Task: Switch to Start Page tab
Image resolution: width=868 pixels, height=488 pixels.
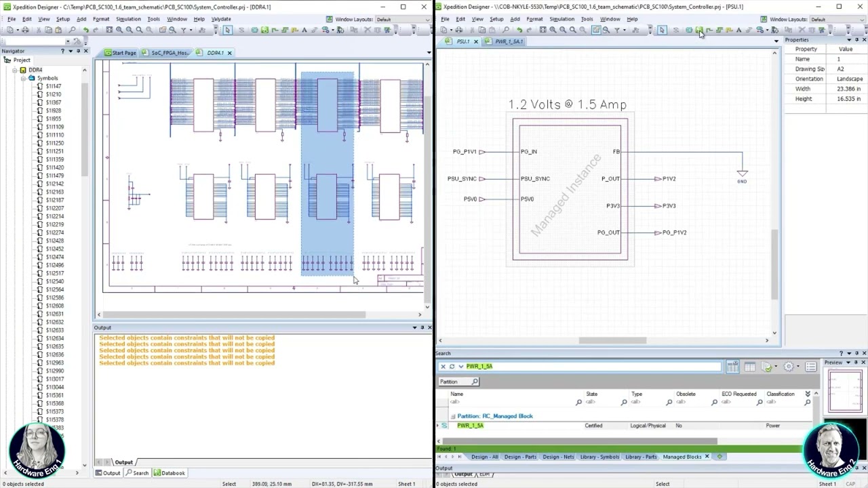Action: (x=121, y=52)
